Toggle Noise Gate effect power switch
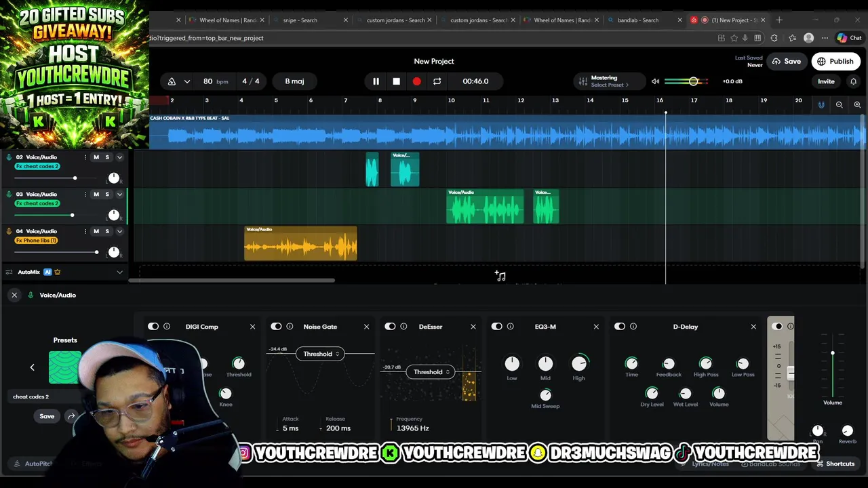 276,327
